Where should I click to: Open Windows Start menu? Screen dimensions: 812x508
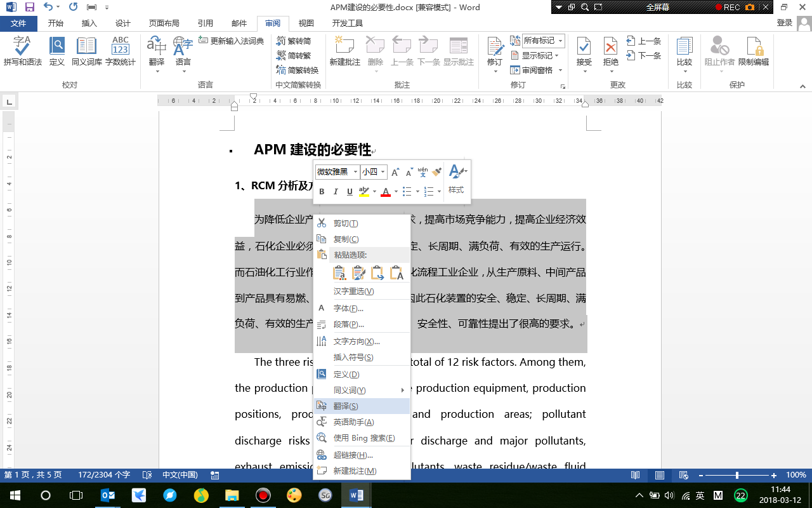click(x=15, y=495)
